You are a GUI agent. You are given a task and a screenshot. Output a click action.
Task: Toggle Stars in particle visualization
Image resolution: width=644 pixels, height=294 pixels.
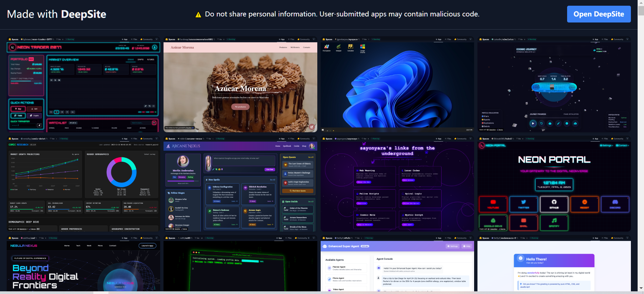click(x=485, y=116)
